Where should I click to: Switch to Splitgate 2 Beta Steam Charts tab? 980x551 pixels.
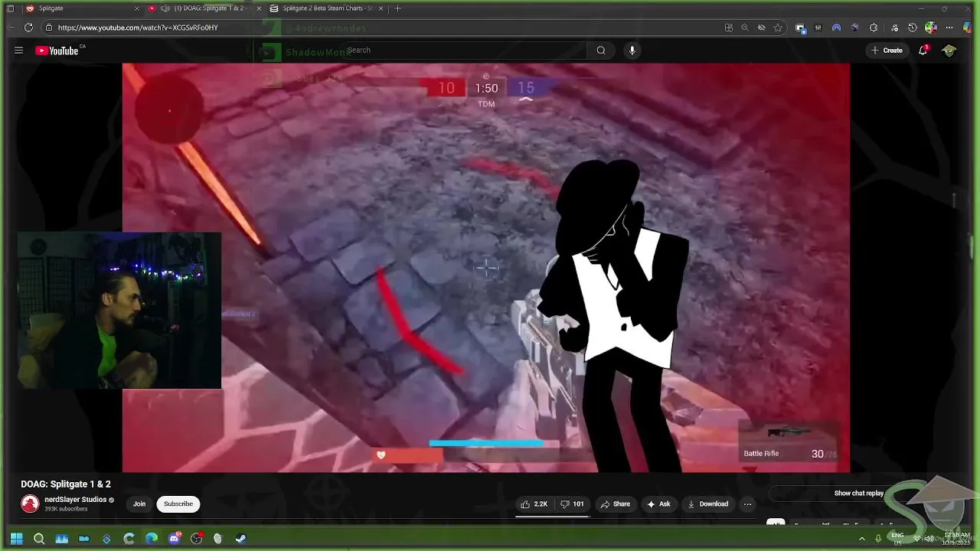click(328, 8)
